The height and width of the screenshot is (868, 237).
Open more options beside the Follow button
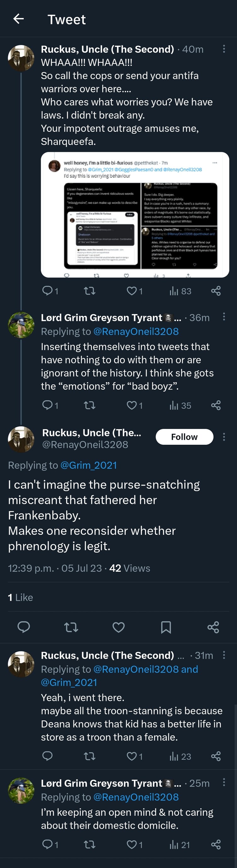click(224, 437)
